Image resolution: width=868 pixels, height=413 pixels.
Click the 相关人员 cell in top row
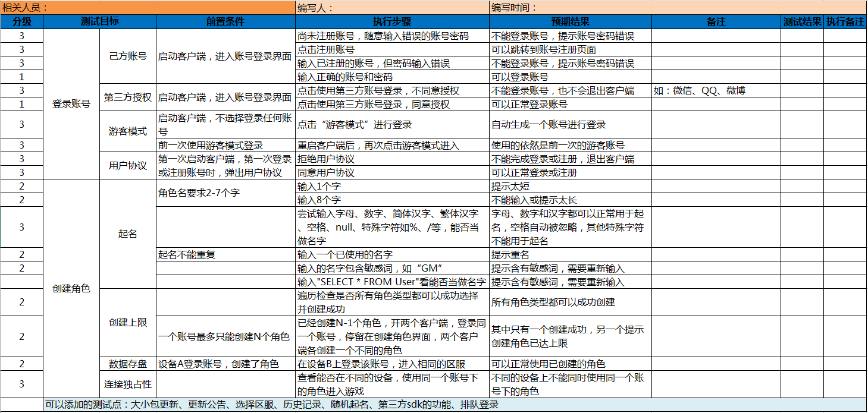[x=148, y=8]
